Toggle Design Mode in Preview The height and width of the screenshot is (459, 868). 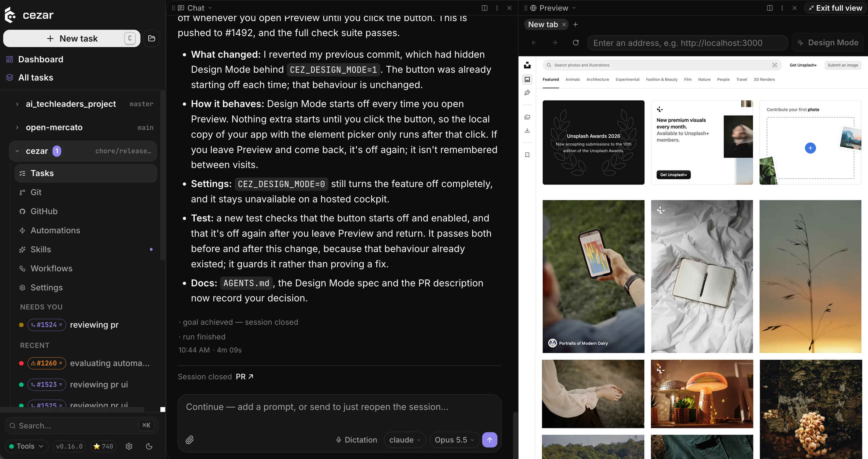pyautogui.click(x=828, y=42)
